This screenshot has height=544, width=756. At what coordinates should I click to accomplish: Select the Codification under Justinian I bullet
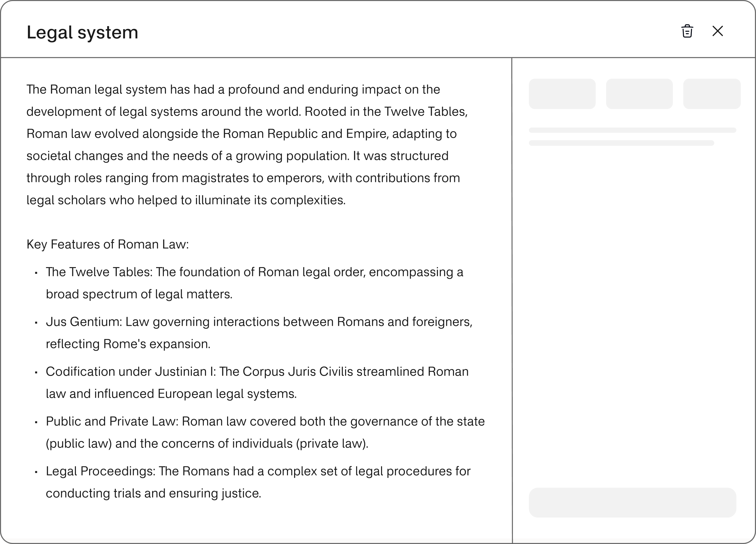257,382
